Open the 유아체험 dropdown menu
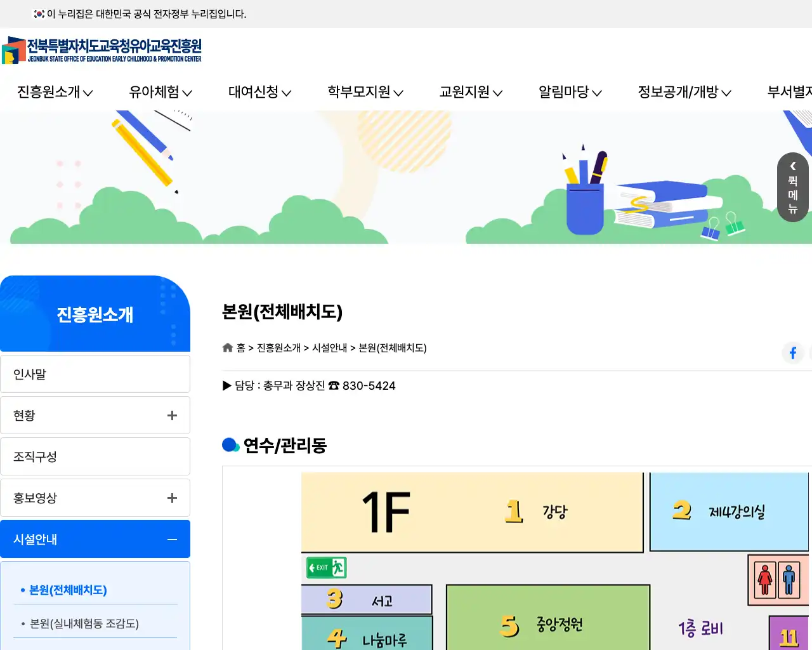The height and width of the screenshot is (650, 812). 159,92
